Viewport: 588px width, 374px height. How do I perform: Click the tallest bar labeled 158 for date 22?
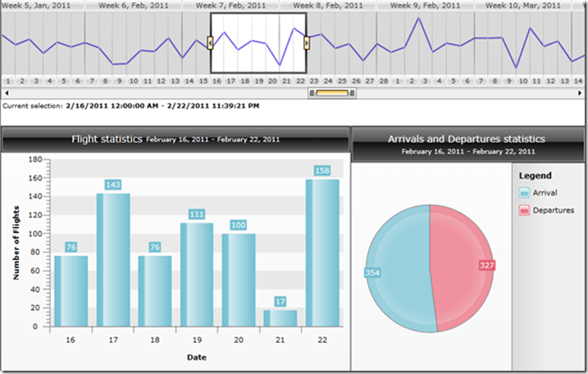(322, 253)
